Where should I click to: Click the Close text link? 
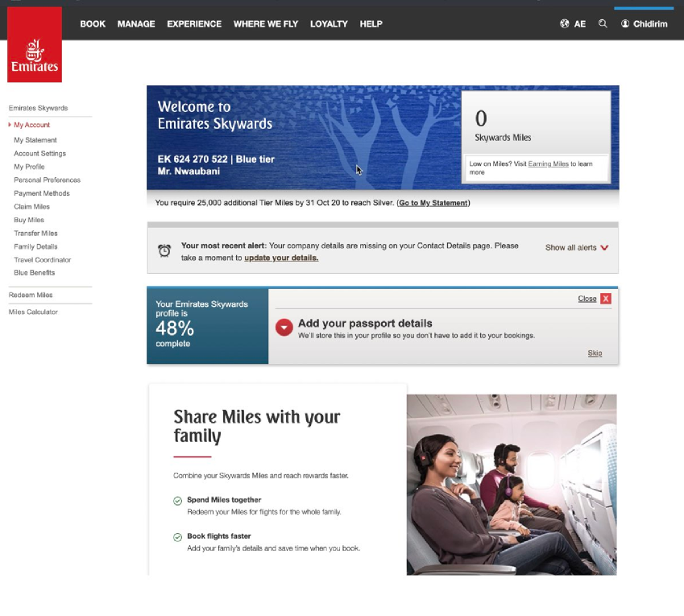587,299
